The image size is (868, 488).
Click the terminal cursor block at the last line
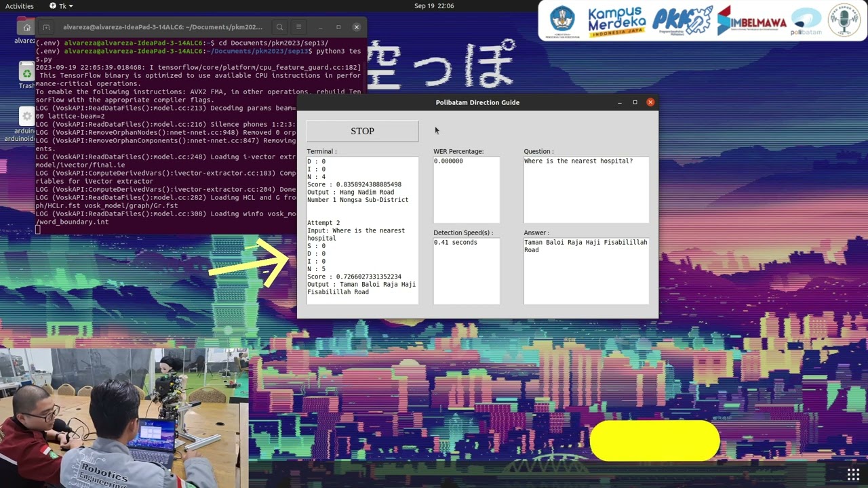click(x=38, y=230)
